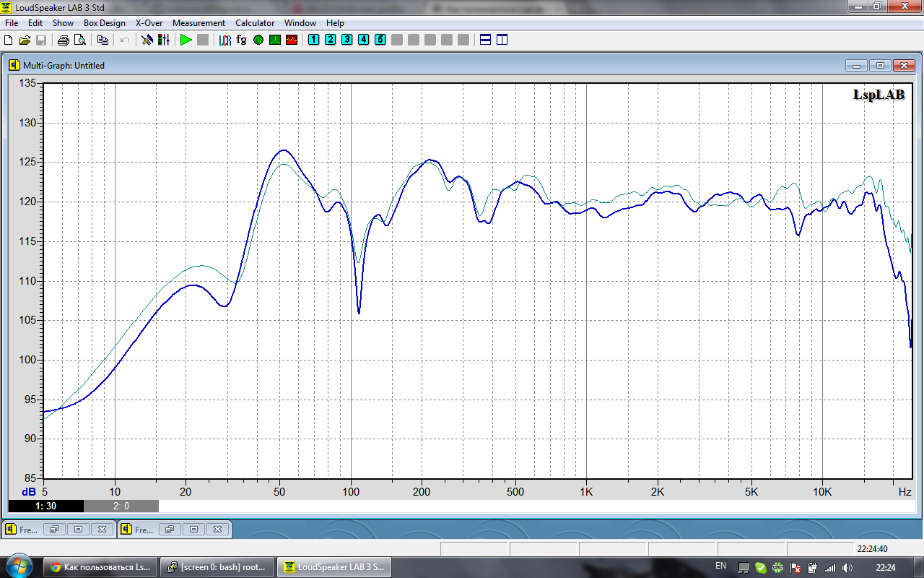Click the second minimized Fre... window title
This screenshot has height=578, width=924.
[x=144, y=530]
